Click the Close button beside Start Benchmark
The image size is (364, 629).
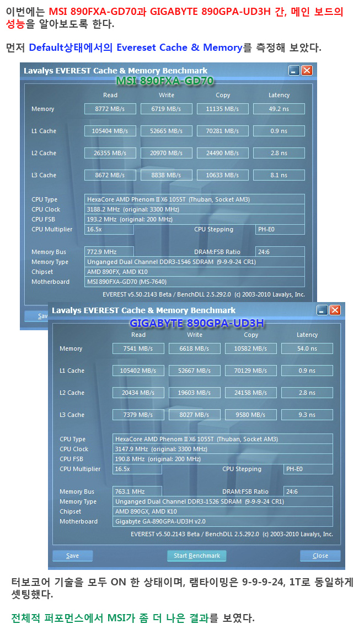pyautogui.click(x=320, y=556)
